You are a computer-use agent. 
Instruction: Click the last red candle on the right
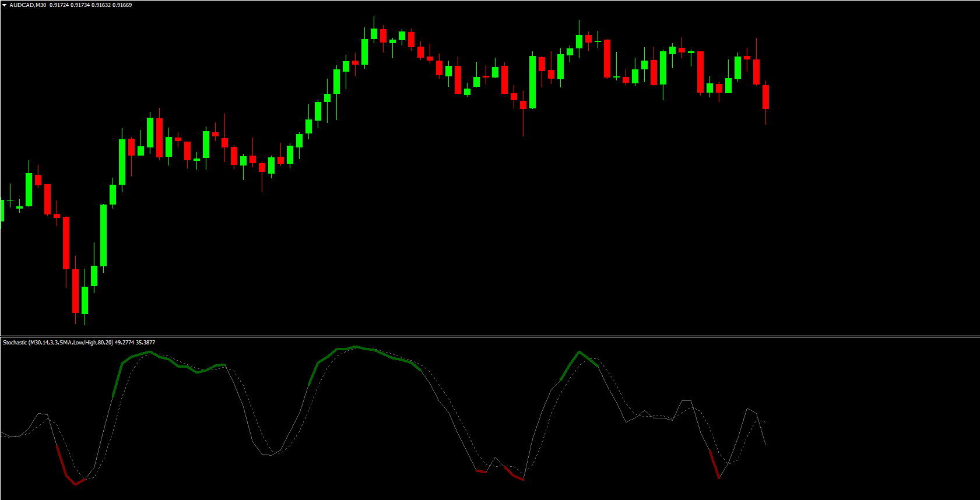765,97
